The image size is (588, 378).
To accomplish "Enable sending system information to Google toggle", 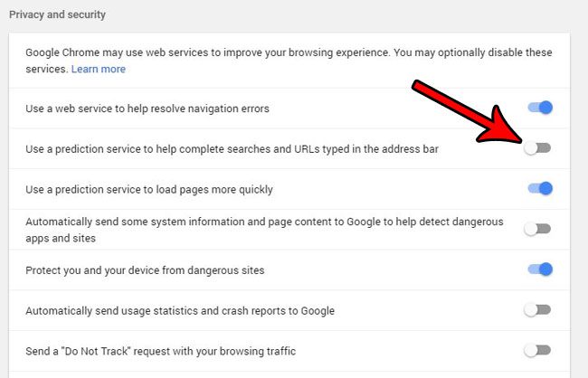I will (537, 229).
